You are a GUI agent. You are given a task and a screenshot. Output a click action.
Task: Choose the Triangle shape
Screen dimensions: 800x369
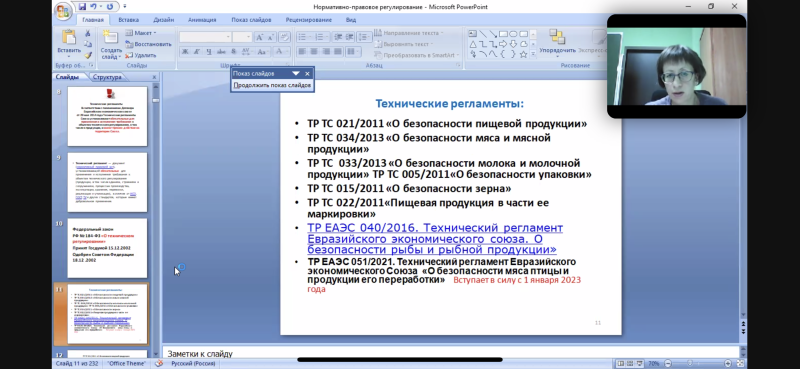pos(472,44)
